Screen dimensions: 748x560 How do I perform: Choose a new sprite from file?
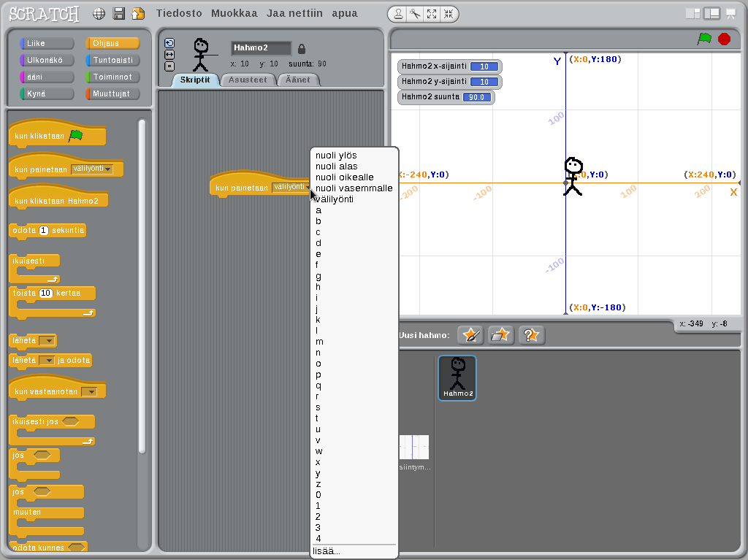501,335
